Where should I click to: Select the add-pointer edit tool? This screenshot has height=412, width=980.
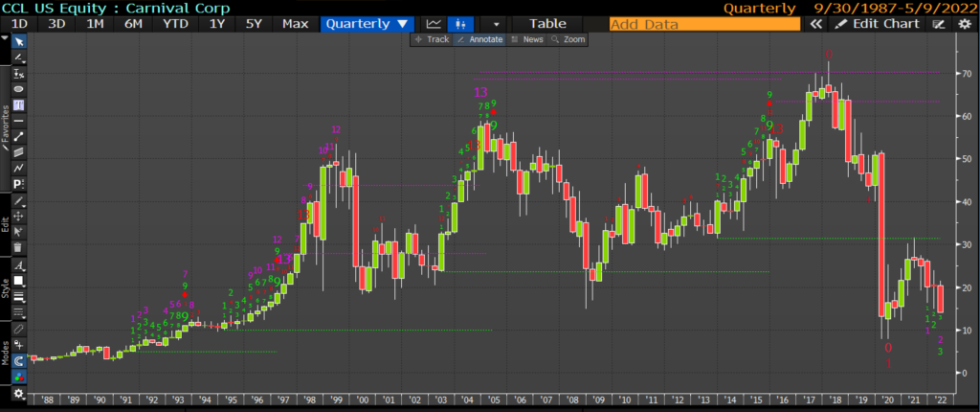(x=19, y=232)
